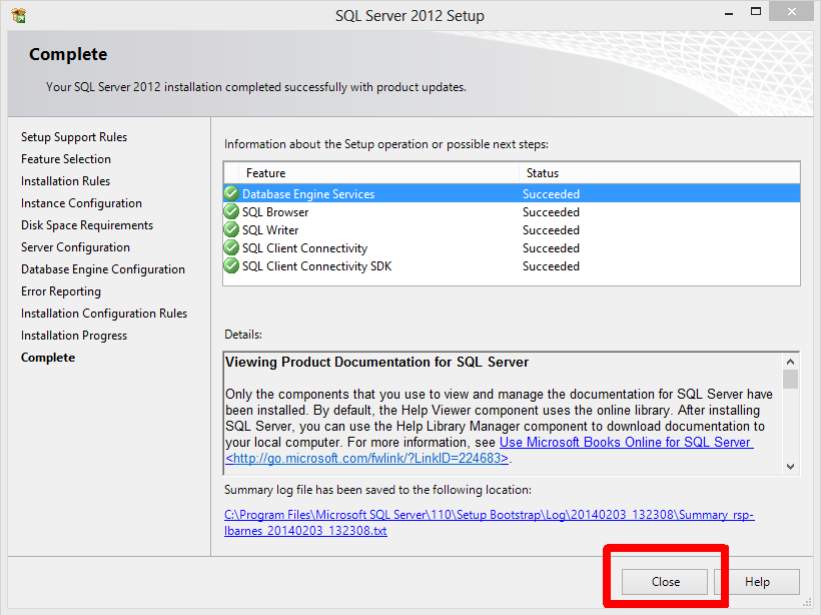Click the Database Engine Configuration step

(103, 269)
